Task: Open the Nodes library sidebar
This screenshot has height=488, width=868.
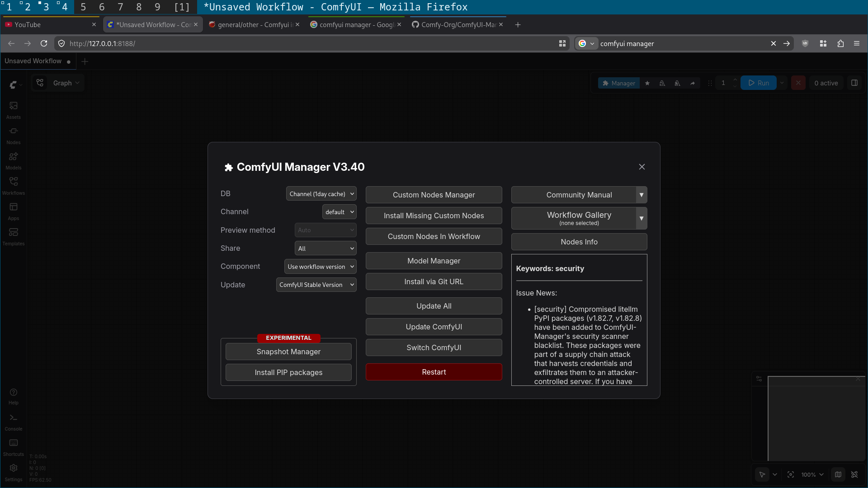Action: [14, 135]
